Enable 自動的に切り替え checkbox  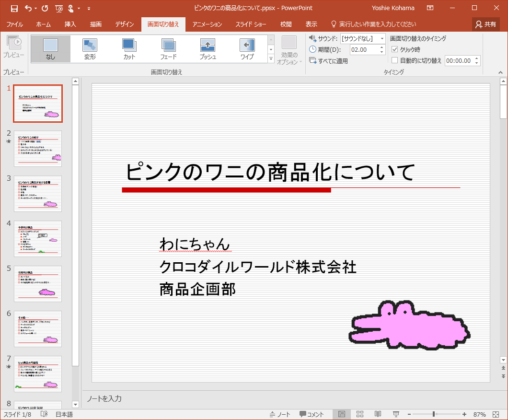click(395, 60)
